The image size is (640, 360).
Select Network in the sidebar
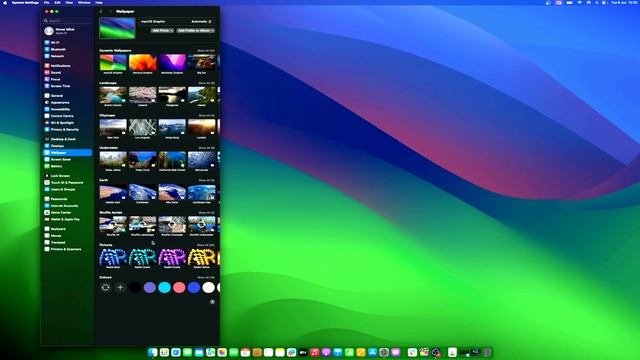pyautogui.click(x=67, y=56)
